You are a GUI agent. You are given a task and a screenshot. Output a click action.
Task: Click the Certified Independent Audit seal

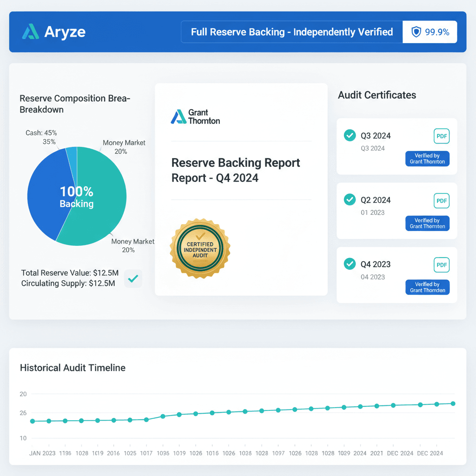click(199, 248)
